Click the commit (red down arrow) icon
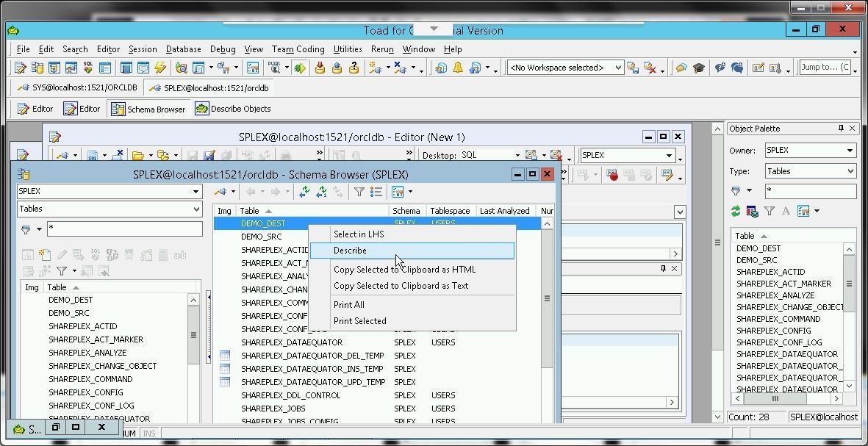Screen dimensions: 868x446 click(x=320, y=68)
